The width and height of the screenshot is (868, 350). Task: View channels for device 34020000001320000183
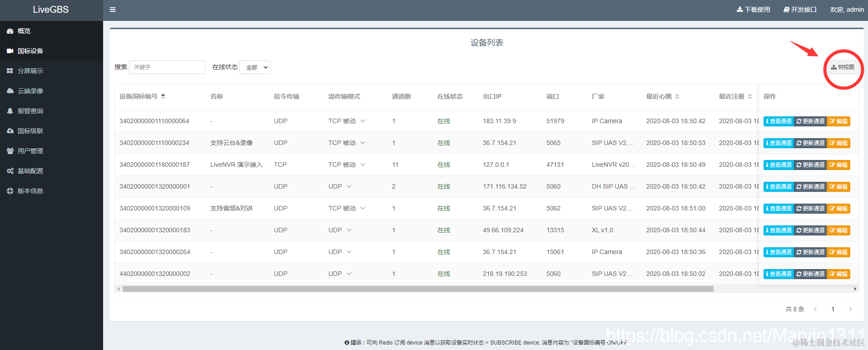pyautogui.click(x=779, y=230)
